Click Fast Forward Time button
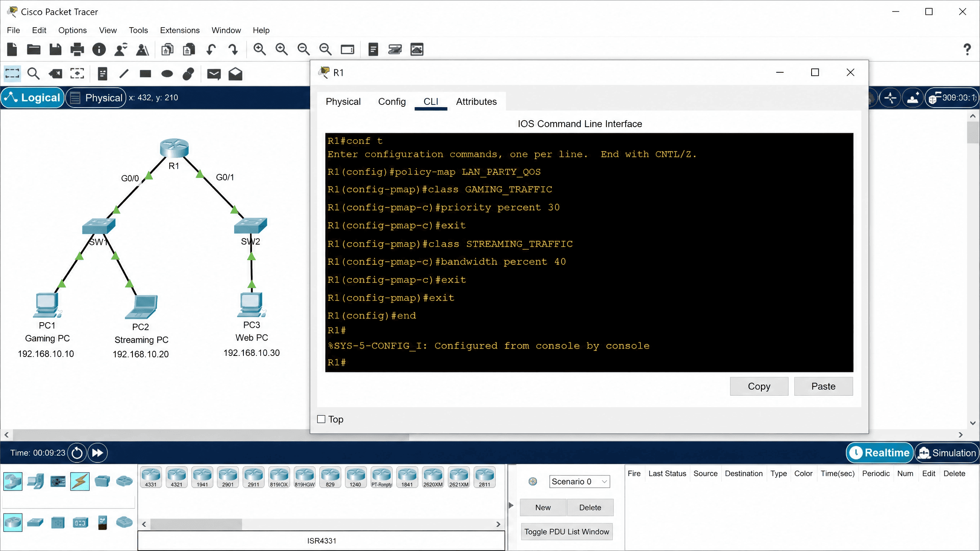 (98, 453)
